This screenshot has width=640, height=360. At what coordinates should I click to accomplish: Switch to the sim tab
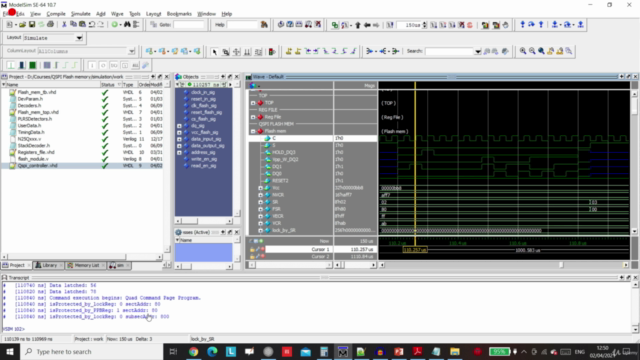119,265
